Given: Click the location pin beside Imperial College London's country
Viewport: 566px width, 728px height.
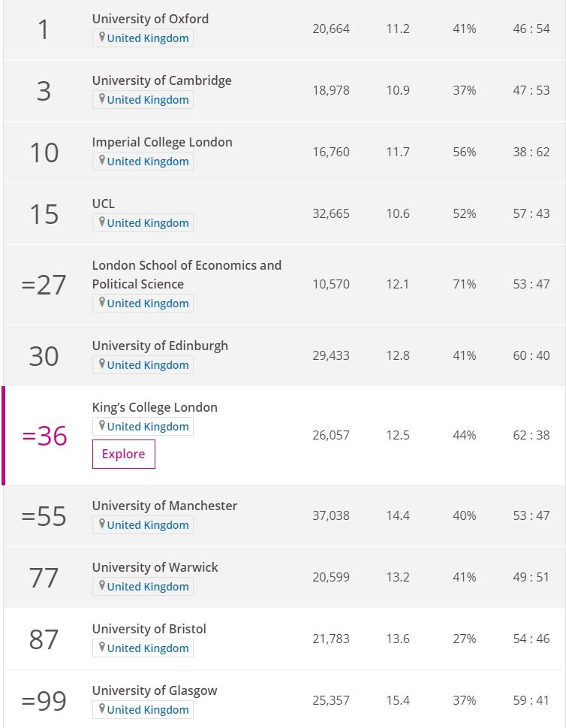Looking at the screenshot, I should point(101,161).
